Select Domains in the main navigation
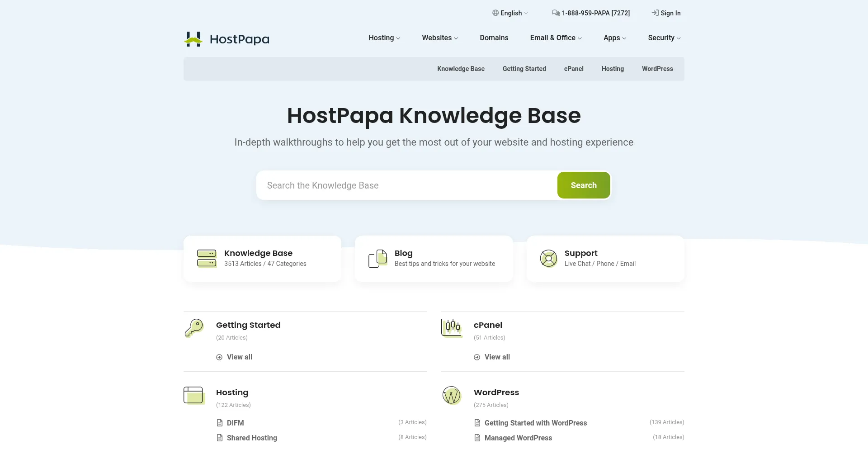Image resolution: width=868 pixels, height=449 pixels. pos(494,38)
